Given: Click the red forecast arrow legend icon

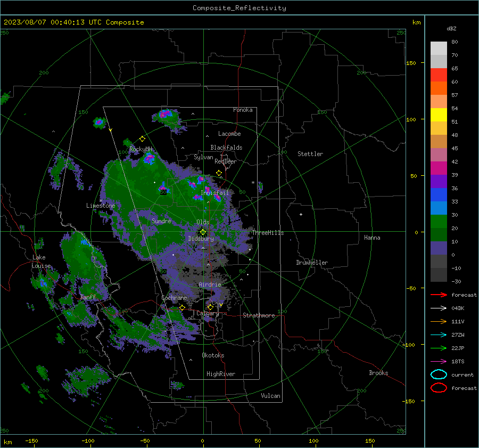Looking at the screenshot, I should pyautogui.click(x=439, y=295).
